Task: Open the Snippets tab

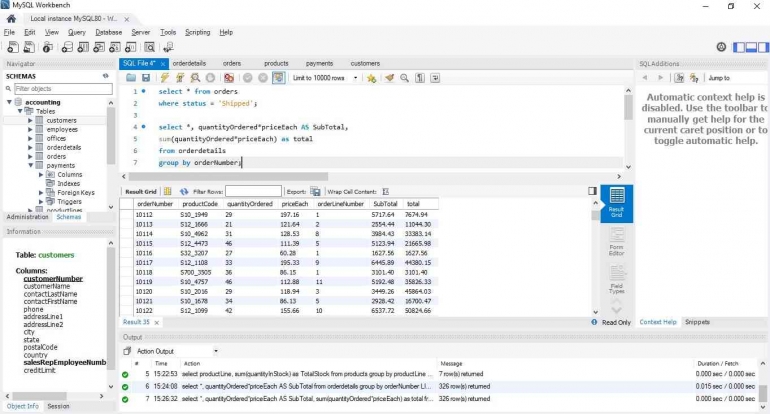Action: 697,322
